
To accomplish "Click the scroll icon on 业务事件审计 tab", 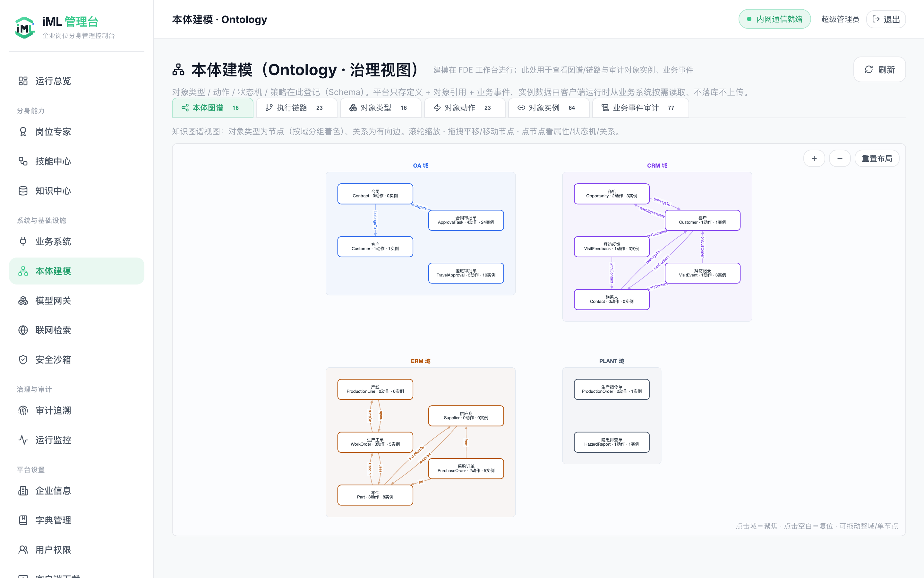I will pyautogui.click(x=605, y=108).
